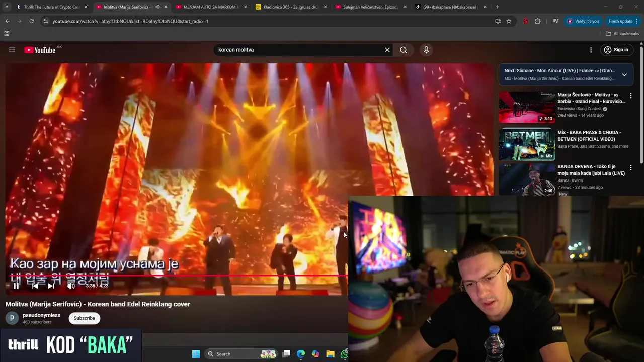Screen dimensions: 644x362
Task: Open tab search dropdown arrow
Action: tap(7, 7)
